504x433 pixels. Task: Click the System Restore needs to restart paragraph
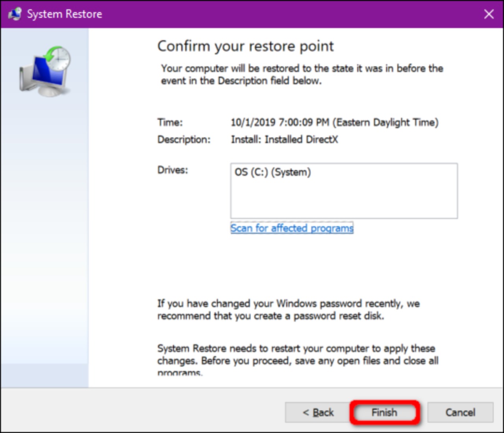(298, 360)
